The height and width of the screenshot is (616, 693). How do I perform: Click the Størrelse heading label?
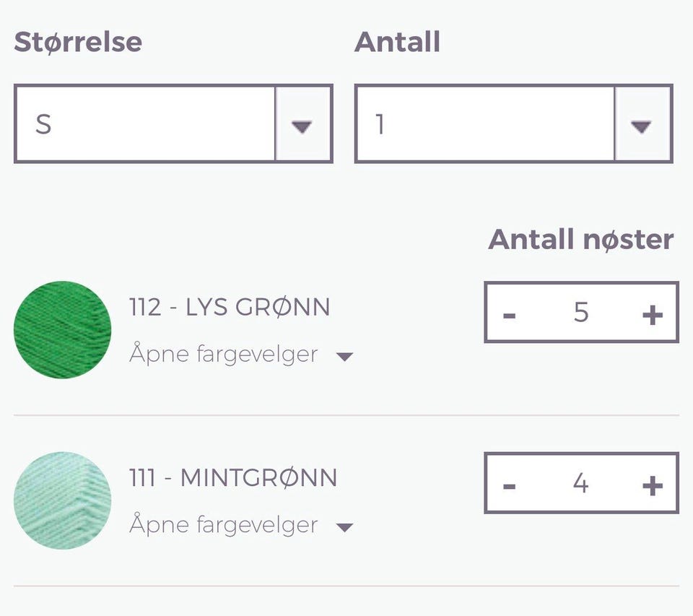coord(78,42)
